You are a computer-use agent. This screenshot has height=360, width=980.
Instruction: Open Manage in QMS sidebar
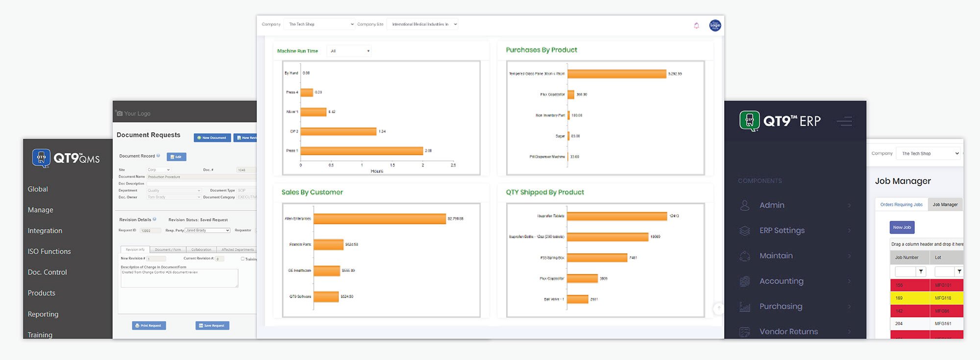pyautogui.click(x=40, y=210)
